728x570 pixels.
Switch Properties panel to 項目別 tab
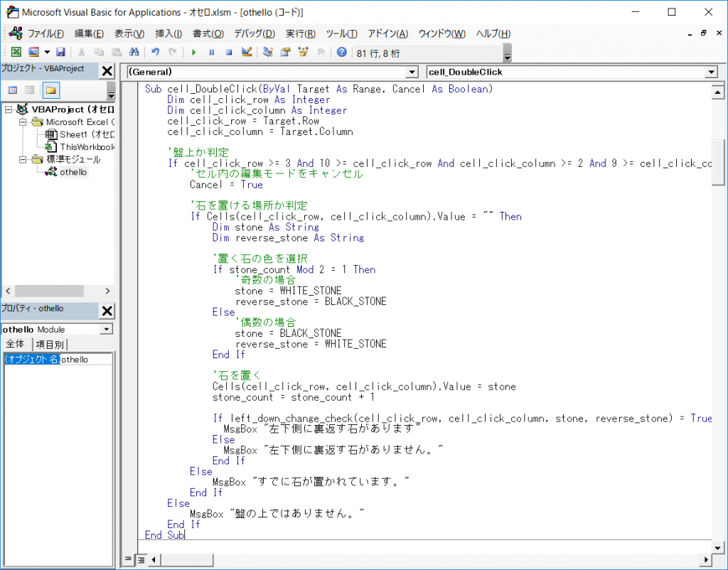point(50,344)
